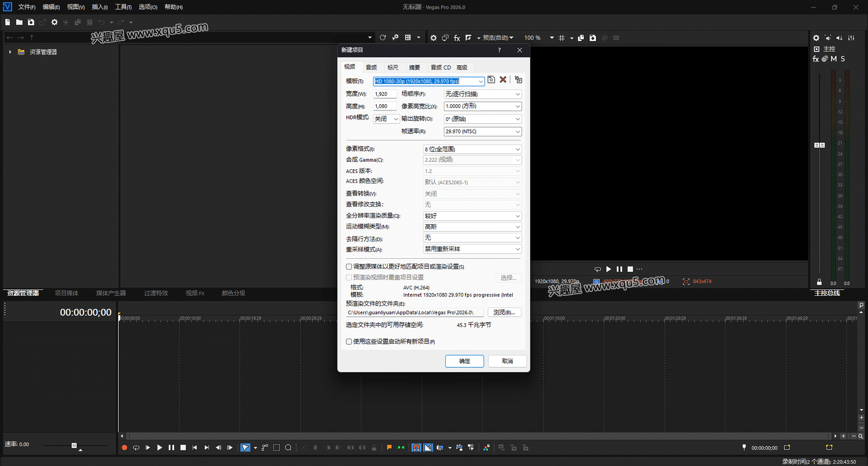
Task: Refresh the explorer with the circular arrow icon
Action: click(x=383, y=38)
